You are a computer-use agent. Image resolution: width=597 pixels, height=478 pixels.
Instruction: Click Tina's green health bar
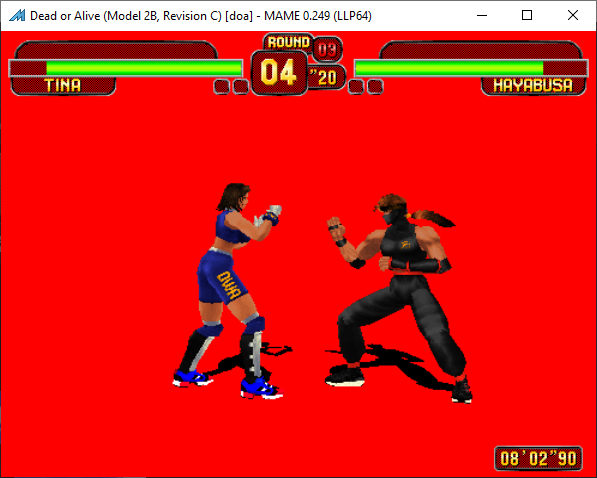point(144,69)
